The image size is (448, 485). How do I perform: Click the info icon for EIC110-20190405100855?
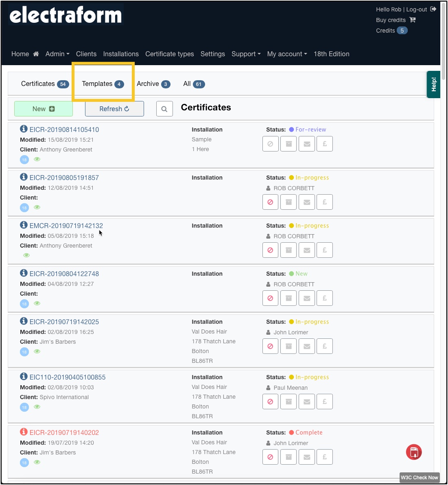[24, 376]
